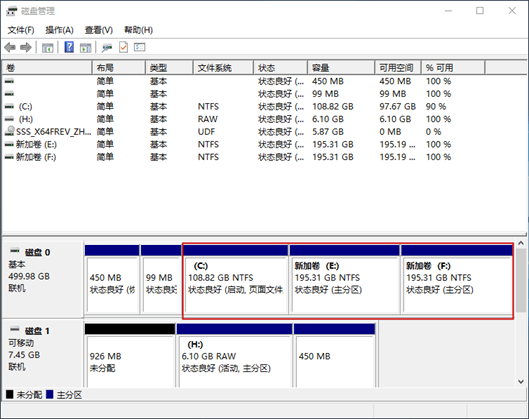Click the disk pane vertical scrollbar thumb

(521, 281)
